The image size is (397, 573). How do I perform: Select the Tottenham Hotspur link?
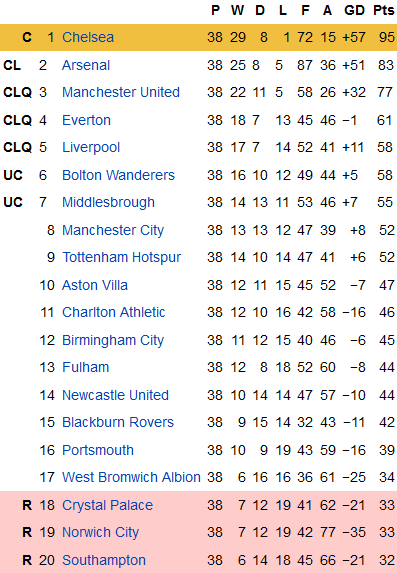(121, 258)
